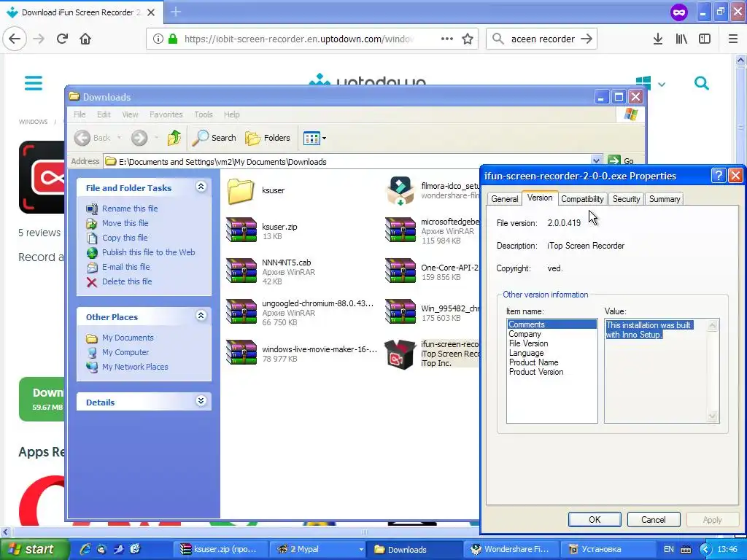
Task: Click OK in the Properties dialog
Action: (x=595, y=519)
